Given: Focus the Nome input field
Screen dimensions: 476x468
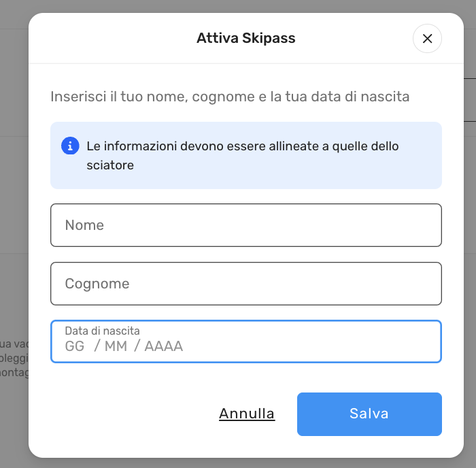Looking at the screenshot, I should (x=245, y=225).
